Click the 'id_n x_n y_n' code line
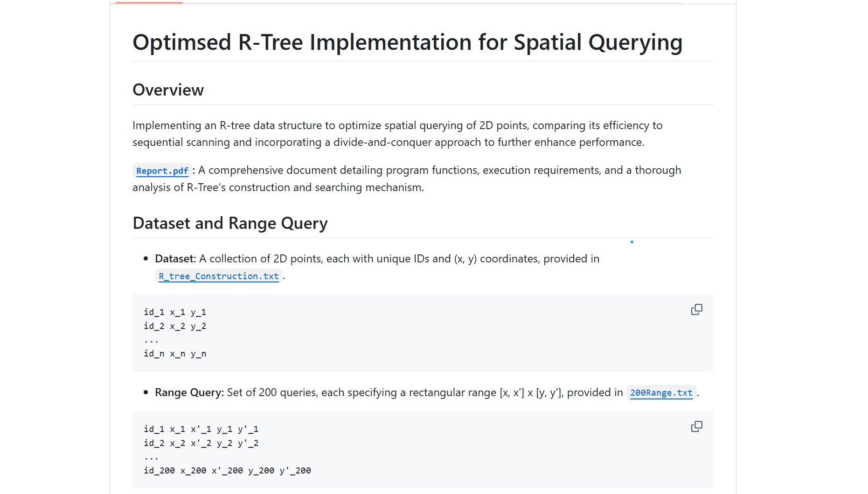The width and height of the screenshot is (868, 494). pos(175,354)
